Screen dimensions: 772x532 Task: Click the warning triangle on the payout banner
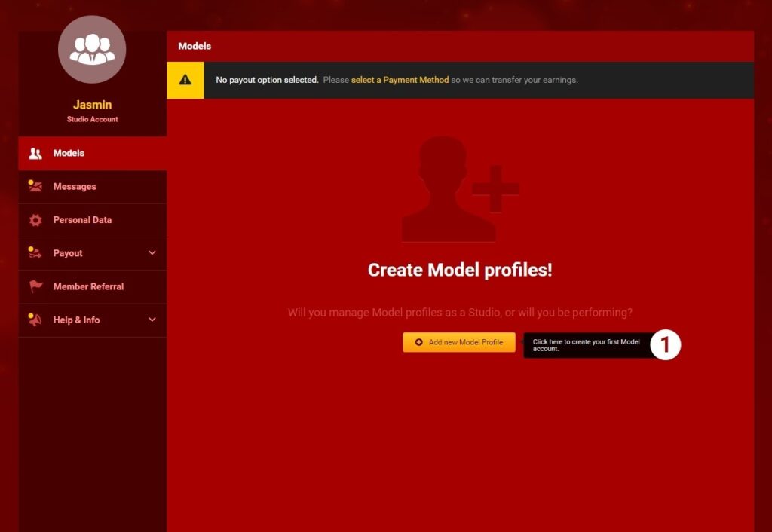[x=185, y=80]
